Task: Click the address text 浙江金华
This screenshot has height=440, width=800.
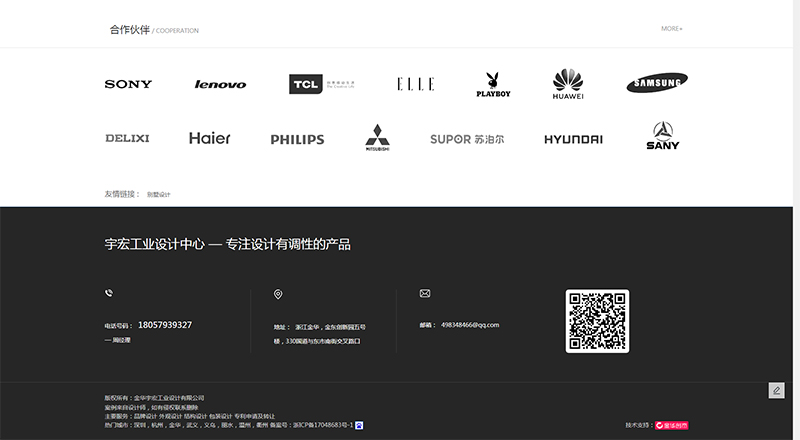Action: click(x=307, y=327)
